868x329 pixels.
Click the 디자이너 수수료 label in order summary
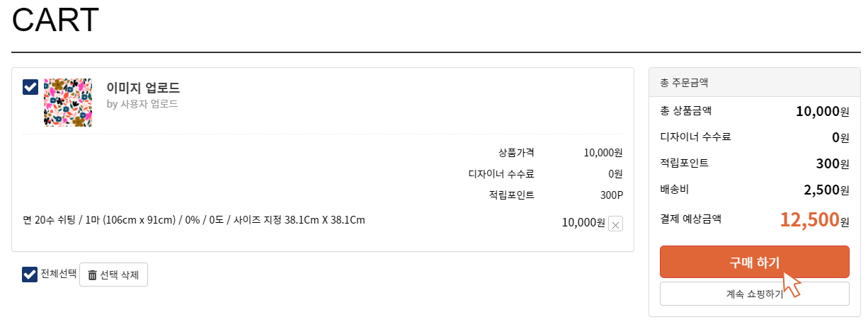[x=695, y=137]
